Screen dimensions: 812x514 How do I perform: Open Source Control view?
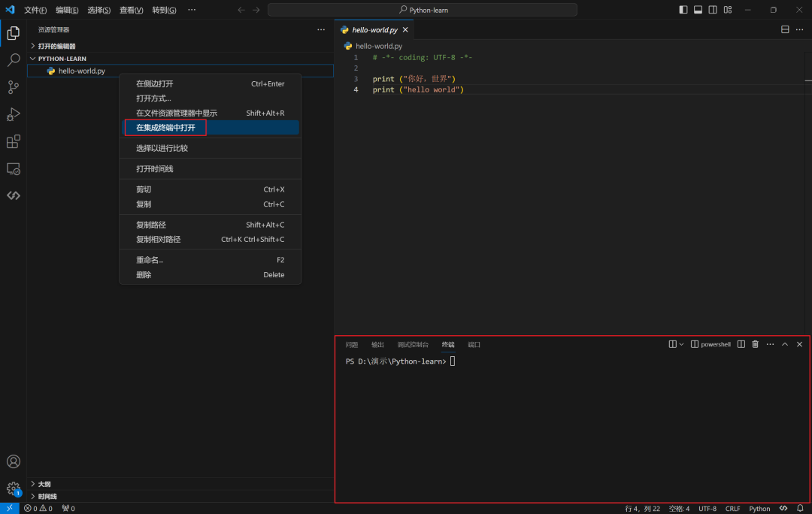14,87
